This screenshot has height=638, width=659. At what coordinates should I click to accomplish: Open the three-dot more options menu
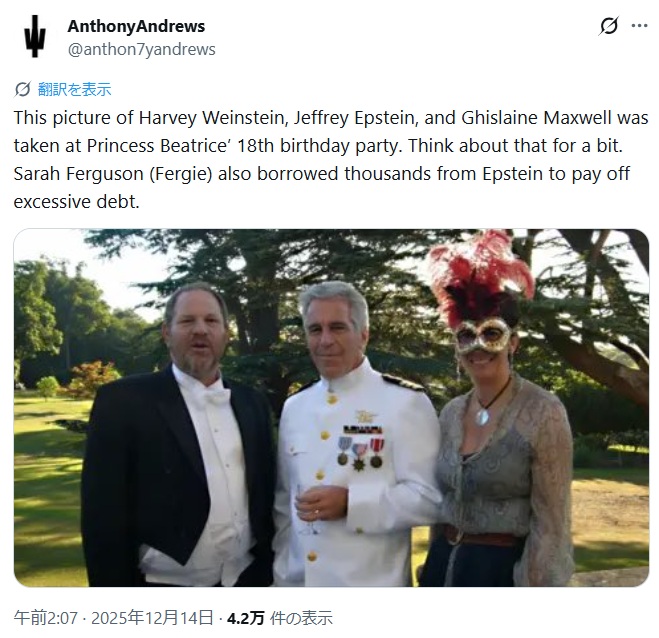(639, 26)
